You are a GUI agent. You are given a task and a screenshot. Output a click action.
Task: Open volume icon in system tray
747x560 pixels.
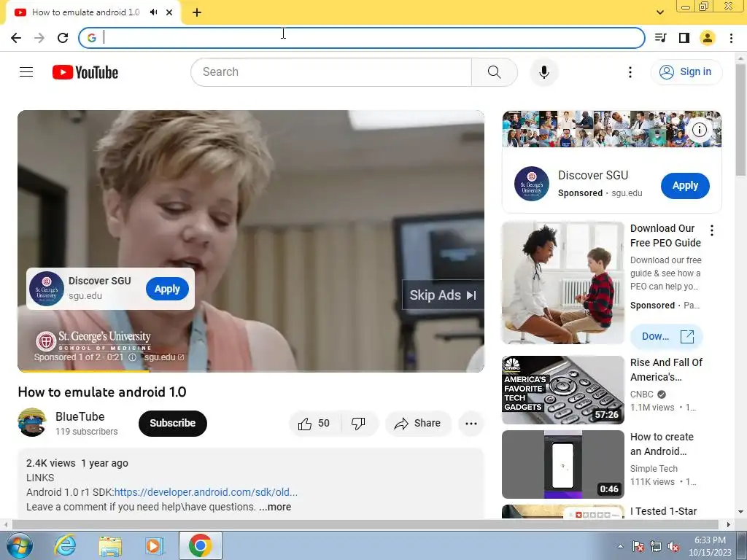(x=673, y=547)
